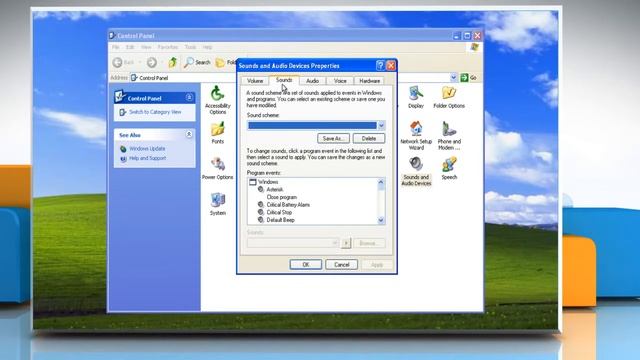Image resolution: width=640 pixels, height=360 pixels.
Task: Open the System icon
Action: 218,204
